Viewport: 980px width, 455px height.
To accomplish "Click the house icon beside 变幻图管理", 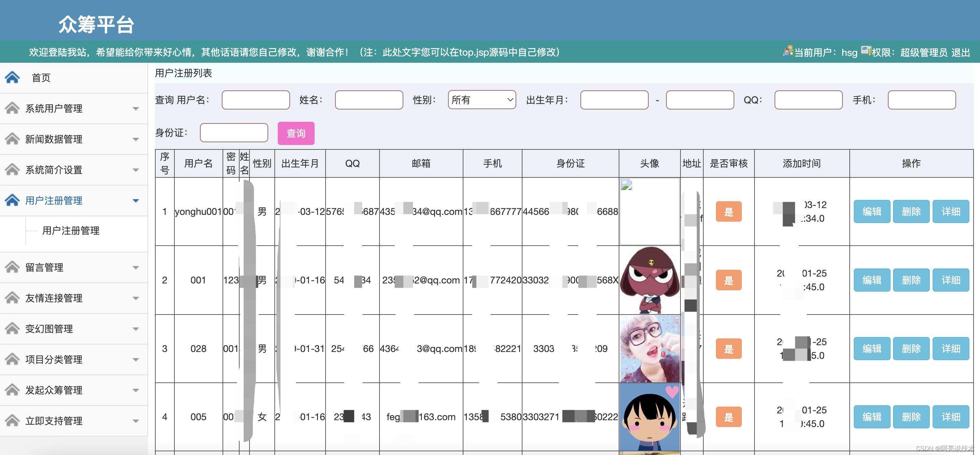I will 12,329.
